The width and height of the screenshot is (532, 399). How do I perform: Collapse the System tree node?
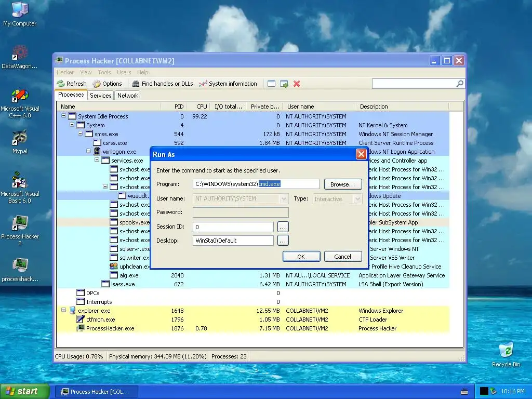(x=72, y=125)
